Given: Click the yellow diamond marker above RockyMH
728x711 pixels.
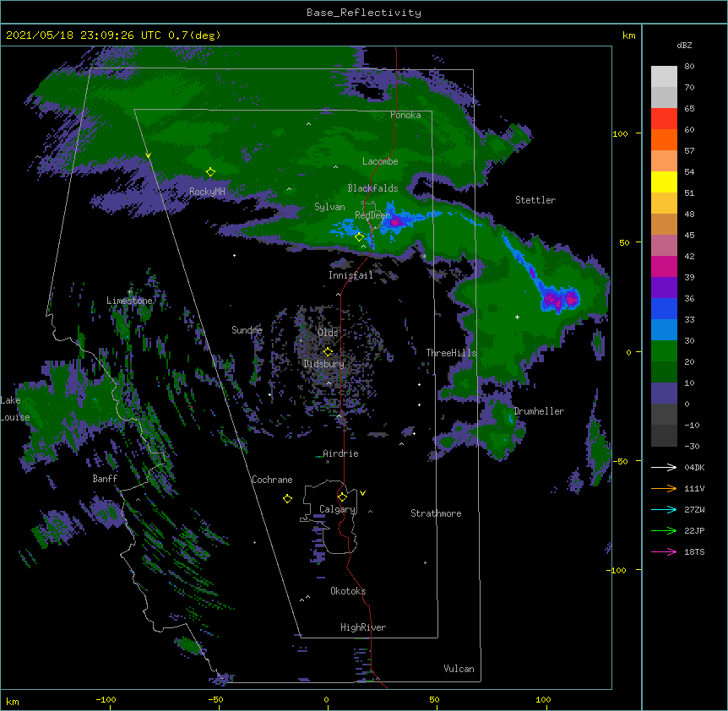Looking at the screenshot, I should (210, 172).
